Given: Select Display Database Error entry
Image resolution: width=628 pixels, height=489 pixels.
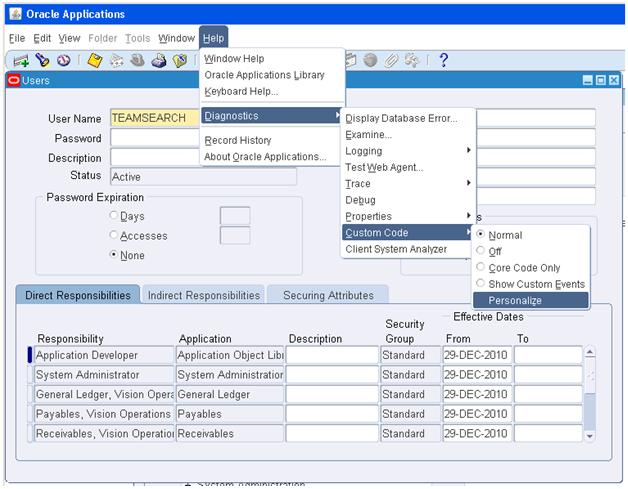Looking at the screenshot, I should tap(408, 119).
